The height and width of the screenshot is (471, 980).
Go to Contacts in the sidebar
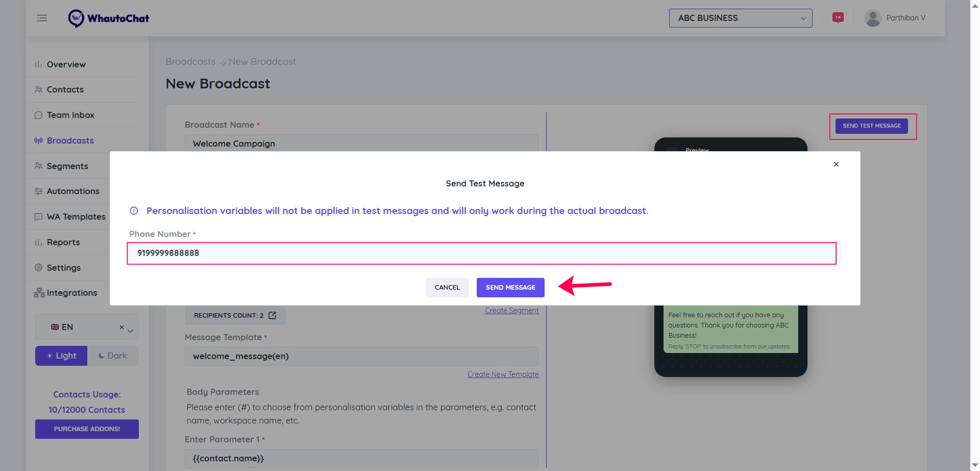[x=65, y=89]
